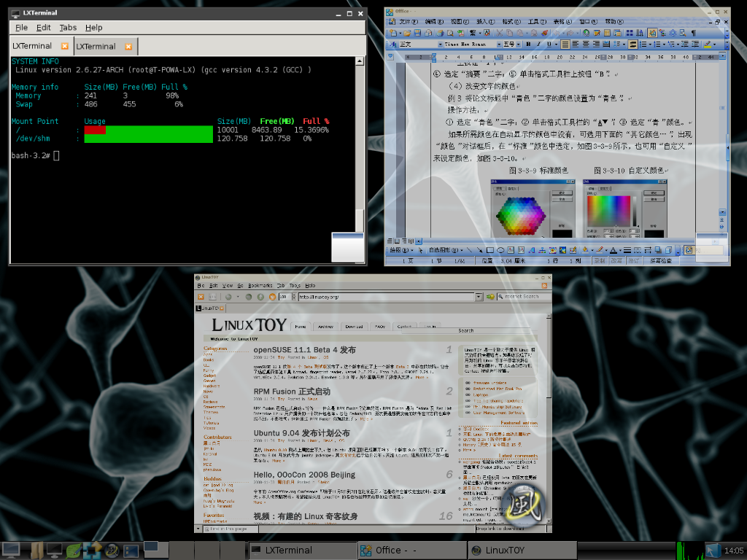Click the Copy icon in Office toolbar
The width and height of the screenshot is (747, 560).
pos(509,33)
